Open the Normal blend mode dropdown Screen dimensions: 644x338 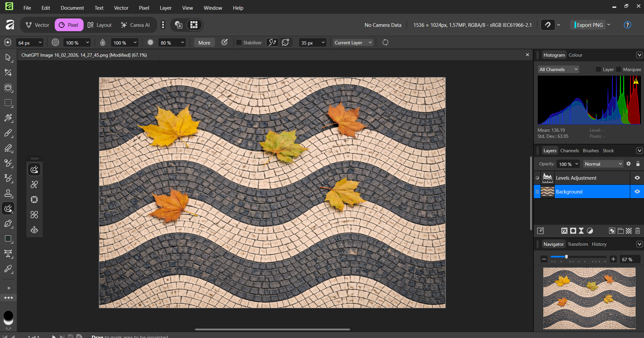tap(603, 164)
